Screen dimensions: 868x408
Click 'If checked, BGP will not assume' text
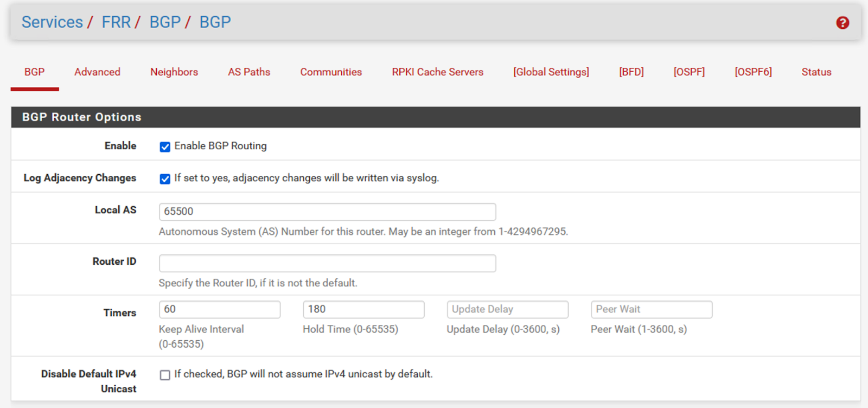pos(303,374)
